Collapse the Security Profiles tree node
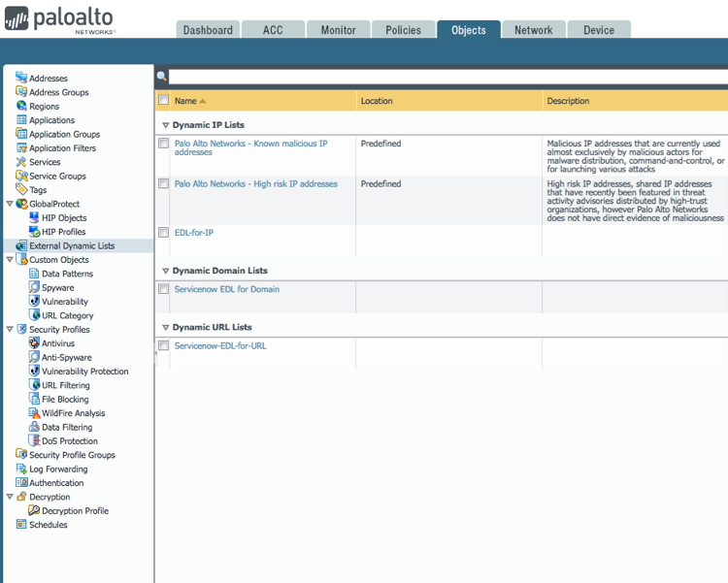This screenshot has height=583, width=728. coord(10,329)
